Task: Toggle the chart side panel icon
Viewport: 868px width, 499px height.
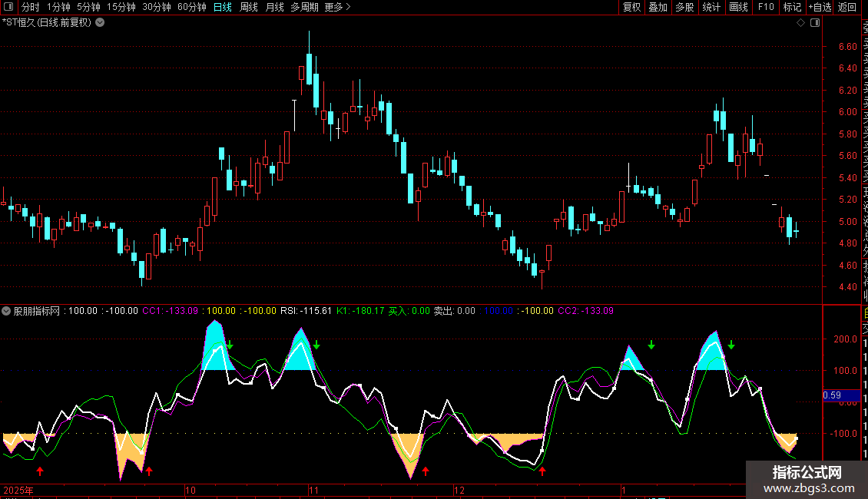Action: tap(815, 23)
